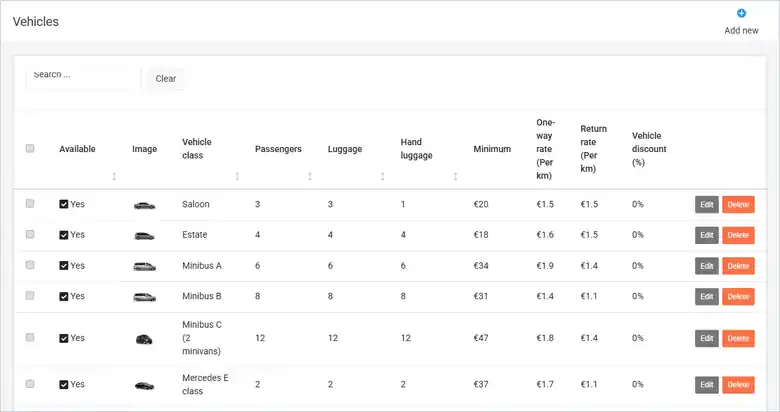780x412 pixels.
Task: Uncheck the Available box for Saloon
Action: tap(64, 204)
